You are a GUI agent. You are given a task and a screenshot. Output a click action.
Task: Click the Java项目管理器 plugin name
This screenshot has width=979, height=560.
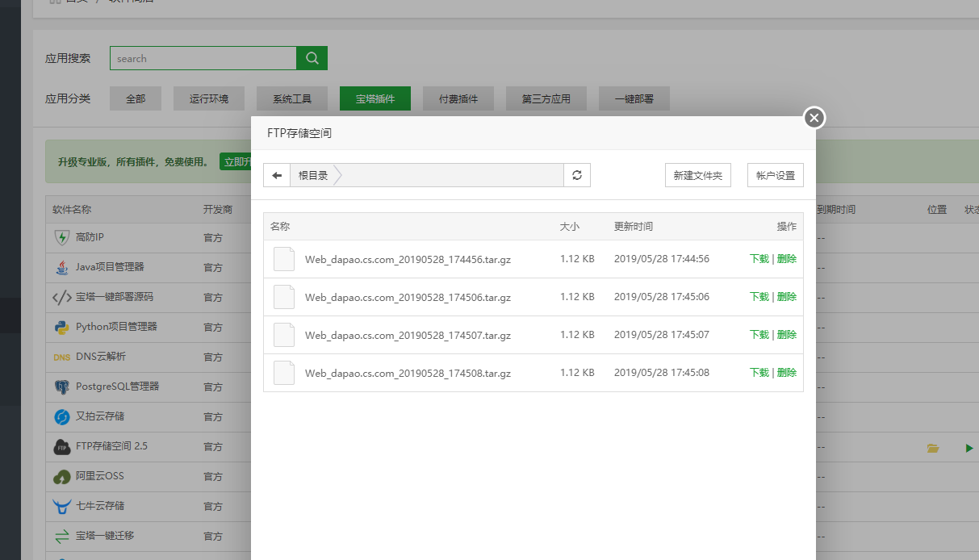pyautogui.click(x=110, y=267)
